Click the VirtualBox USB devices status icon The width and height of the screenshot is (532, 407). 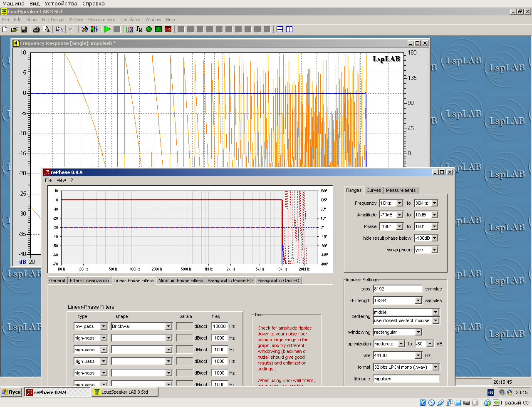(440, 403)
